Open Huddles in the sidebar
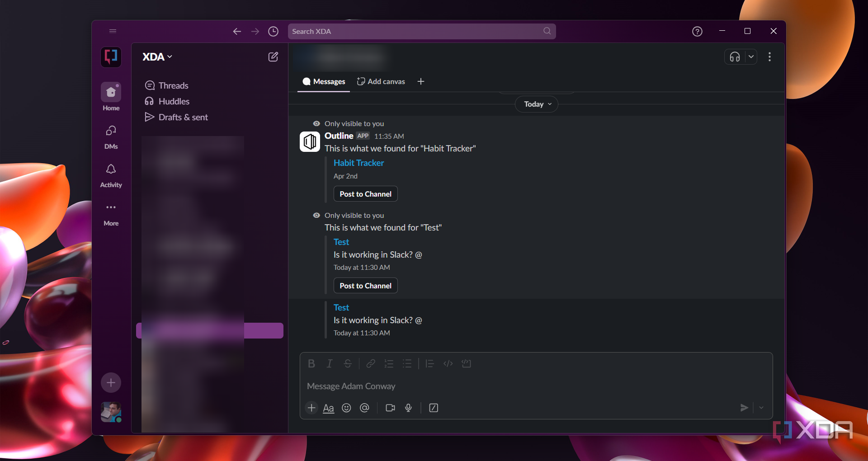This screenshot has height=461, width=868. (x=167, y=101)
